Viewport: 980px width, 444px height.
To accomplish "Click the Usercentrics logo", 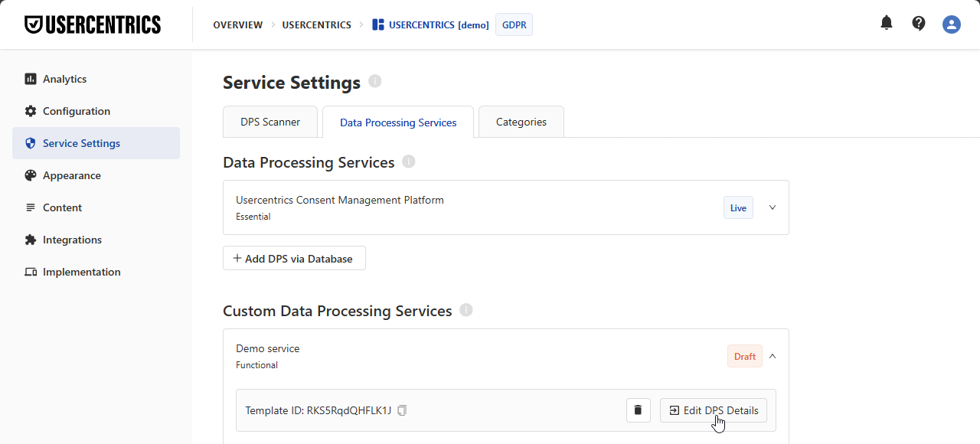I will (93, 24).
